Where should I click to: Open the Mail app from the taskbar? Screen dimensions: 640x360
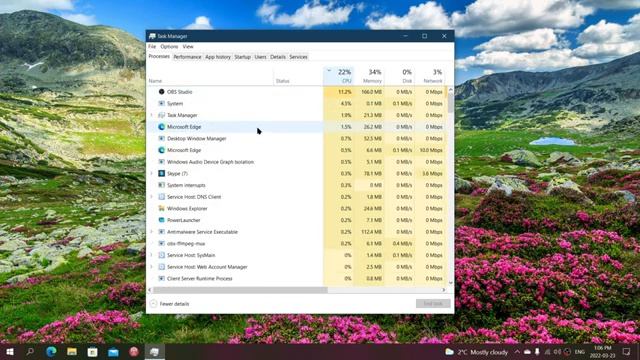(x=113, y=351)
